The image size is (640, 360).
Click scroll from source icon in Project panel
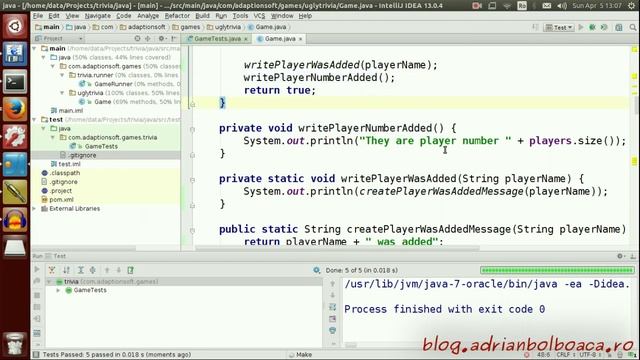[x=137, y=38]
